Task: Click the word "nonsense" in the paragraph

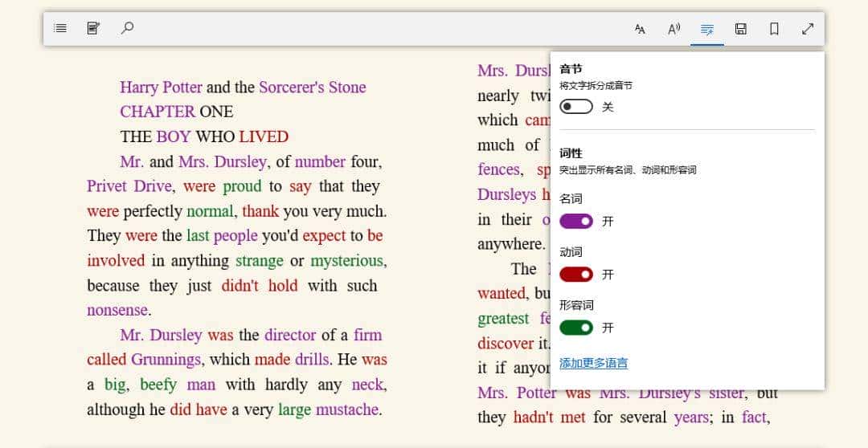Action: point(117,310)
